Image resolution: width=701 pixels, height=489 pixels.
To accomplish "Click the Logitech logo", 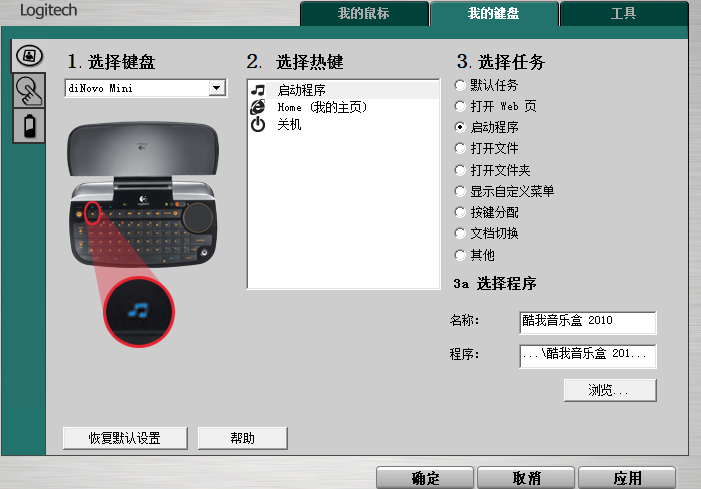I will tap(48, 11).
